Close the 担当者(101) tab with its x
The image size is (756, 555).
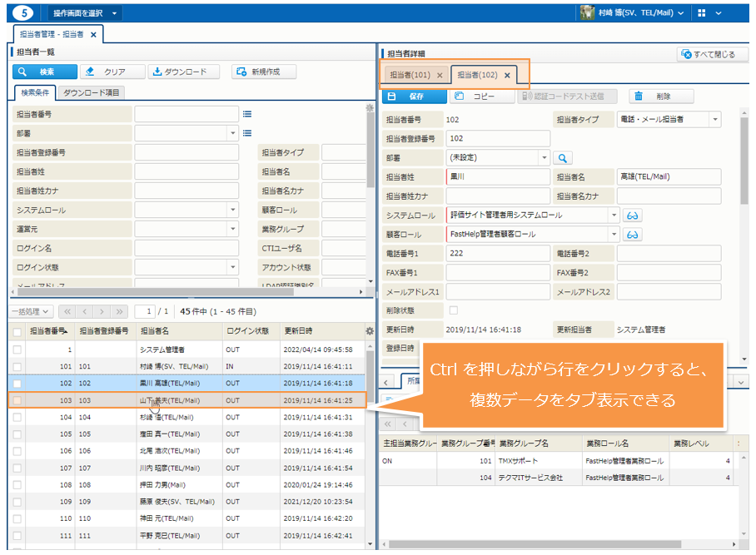[440, 75]
